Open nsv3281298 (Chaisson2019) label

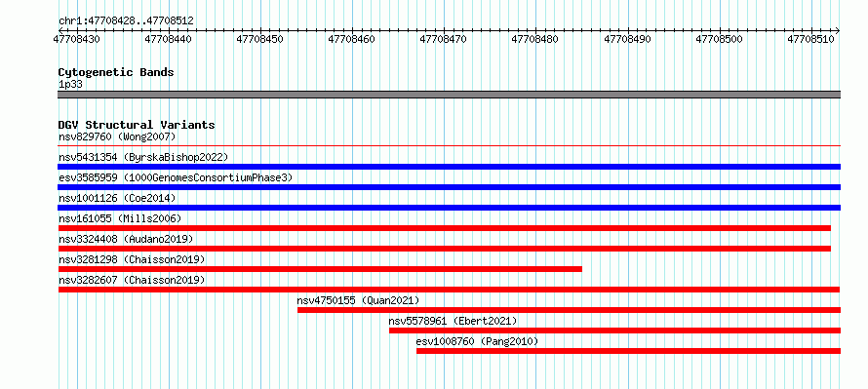tap(132, 259)
